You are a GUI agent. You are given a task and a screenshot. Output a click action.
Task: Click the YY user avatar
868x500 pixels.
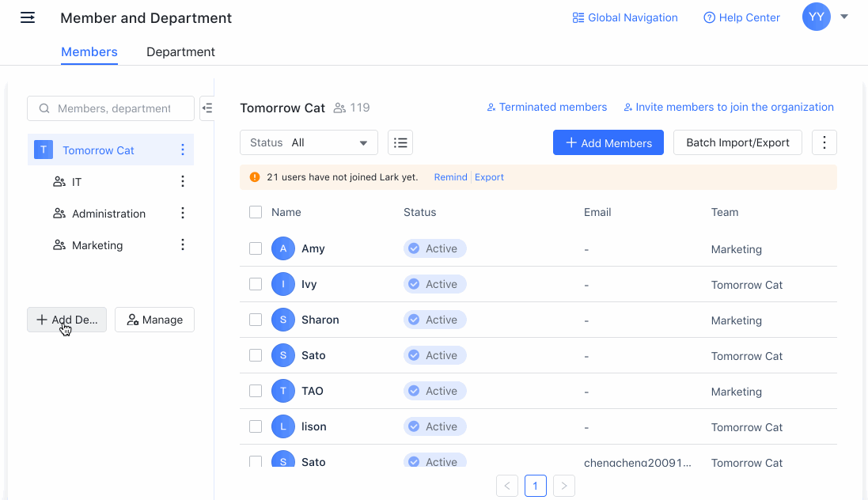[816, 17]
